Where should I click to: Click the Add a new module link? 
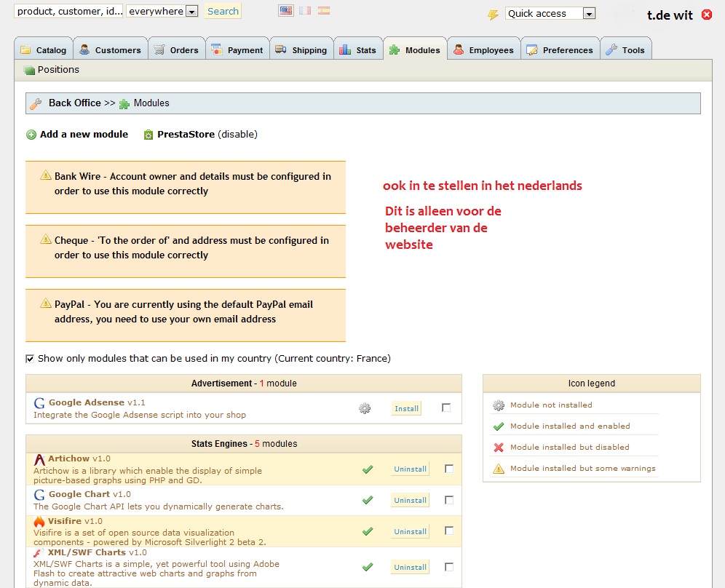84,135
